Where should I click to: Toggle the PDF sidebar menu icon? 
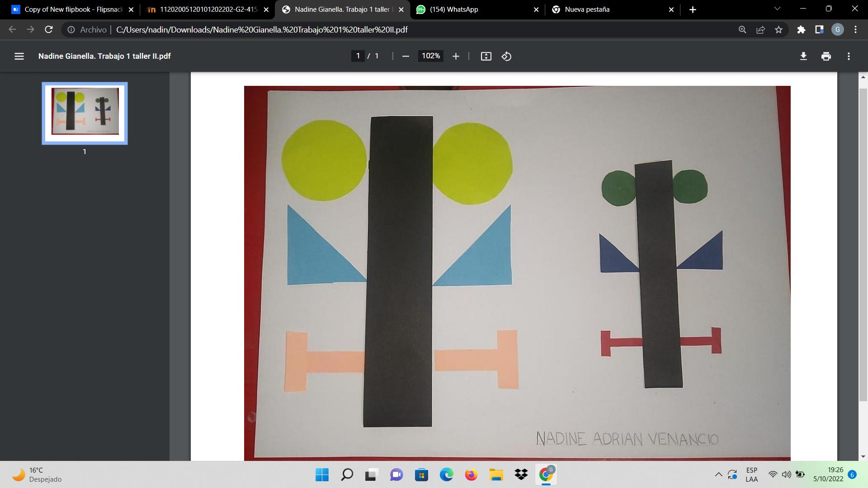point(19,56)
